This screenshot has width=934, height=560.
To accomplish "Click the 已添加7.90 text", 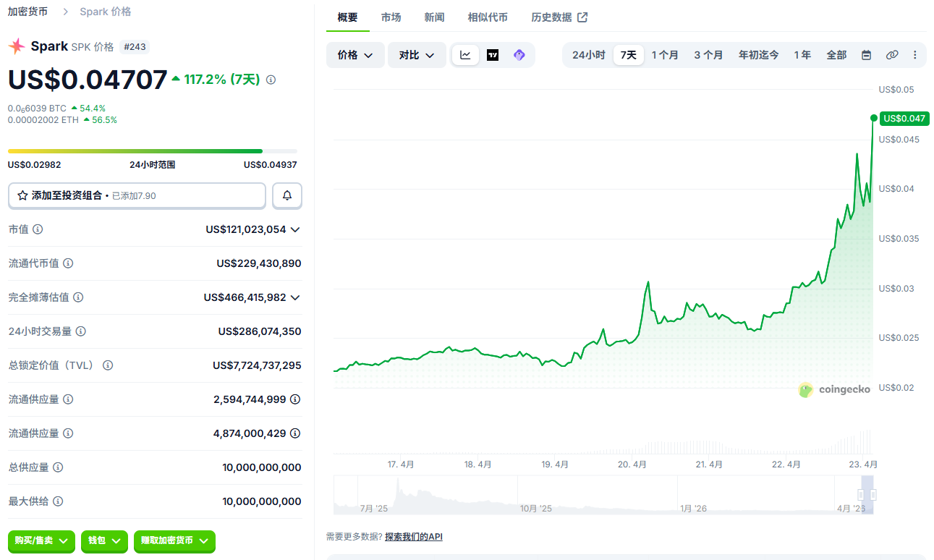I will 134,196.
